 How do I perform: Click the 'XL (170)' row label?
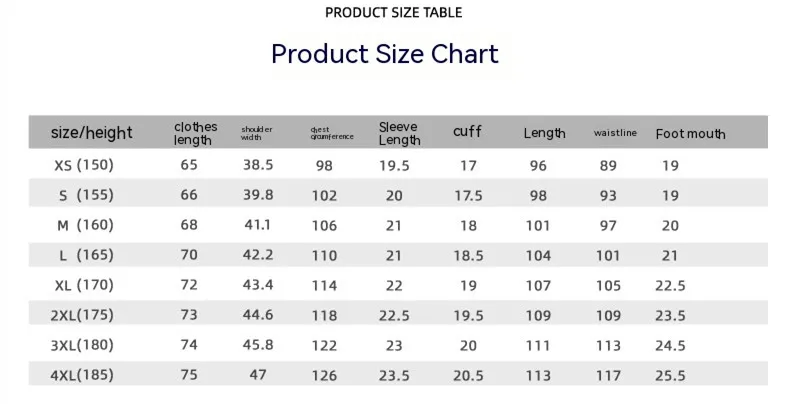point(84,285)
